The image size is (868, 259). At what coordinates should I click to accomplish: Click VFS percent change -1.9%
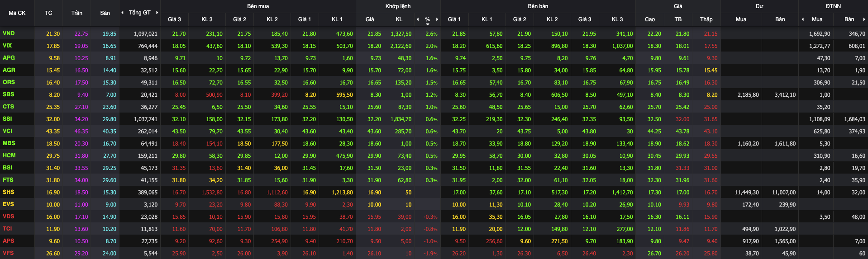pyautogui.click(x=430, y=254)
